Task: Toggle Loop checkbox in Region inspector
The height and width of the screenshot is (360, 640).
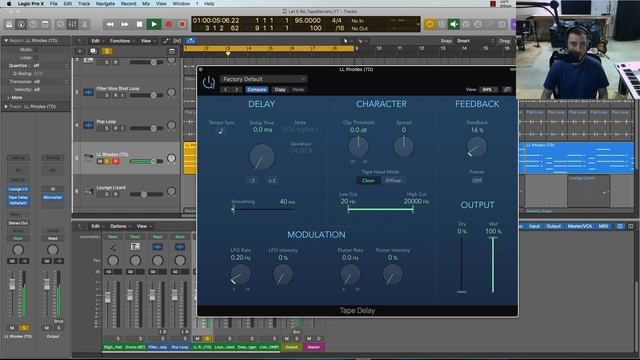Action: [x=36, y=58]
